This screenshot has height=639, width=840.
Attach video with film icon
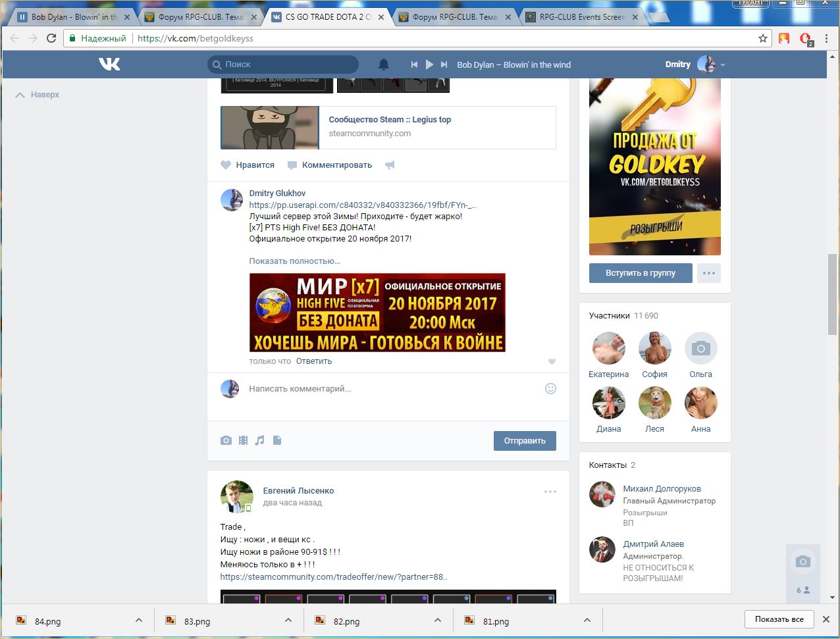point(244,440)
